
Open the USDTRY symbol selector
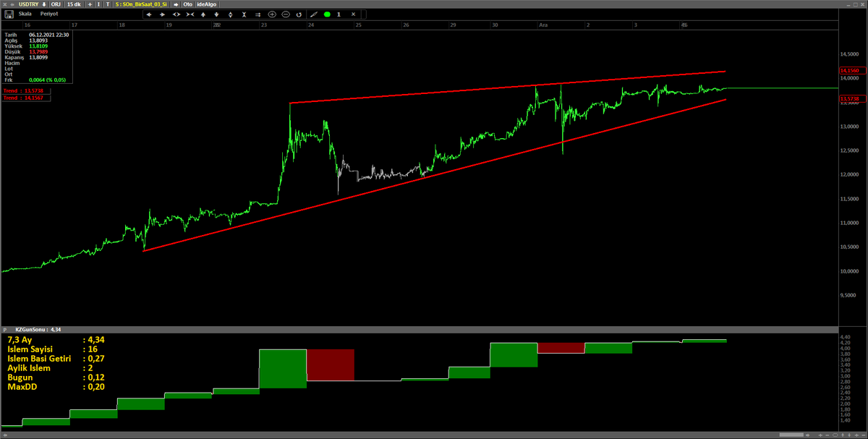click(x=28, y=4)
